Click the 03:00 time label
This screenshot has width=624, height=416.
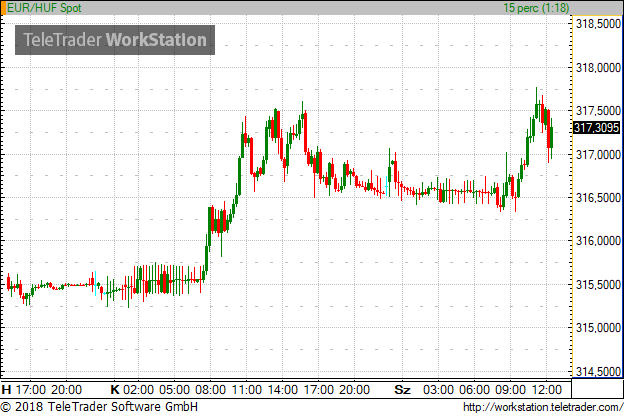(x=438, y=389)
